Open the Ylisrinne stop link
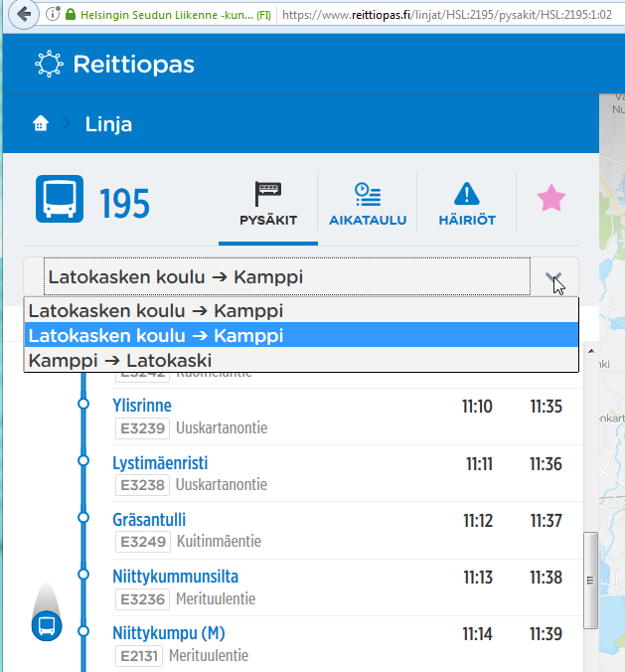The width and height of the screenshot is (625, 672). [x=142, y=406]
